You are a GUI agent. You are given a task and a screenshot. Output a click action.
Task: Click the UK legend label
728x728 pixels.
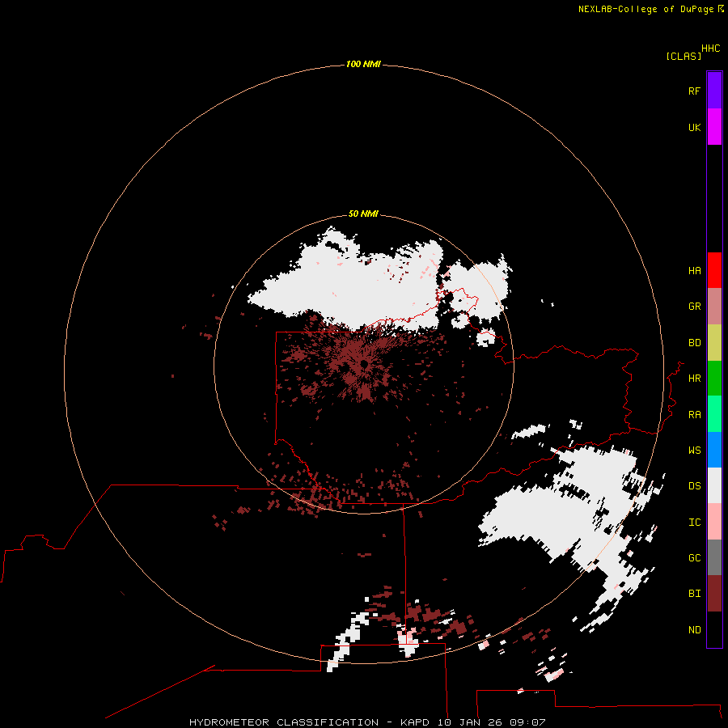click(x=695, y=127)
